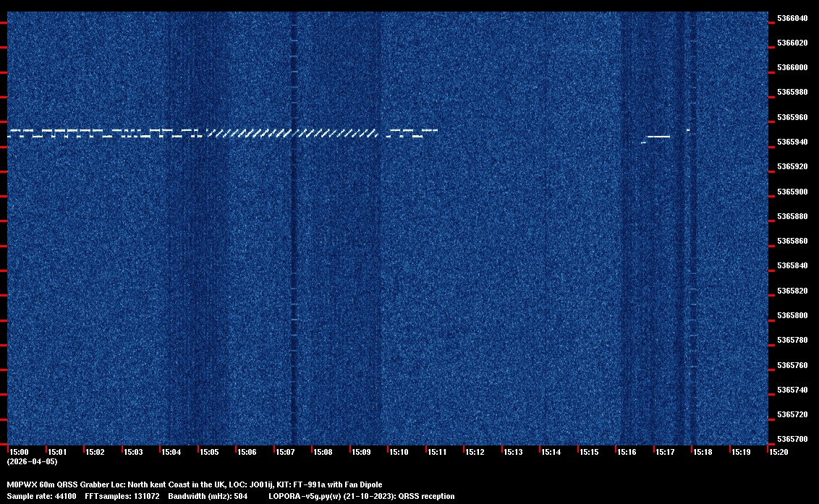The height and width of the screenshot is (504, 819).
Task: Select the 5365880 frequency label
Action: pos(792,216)
